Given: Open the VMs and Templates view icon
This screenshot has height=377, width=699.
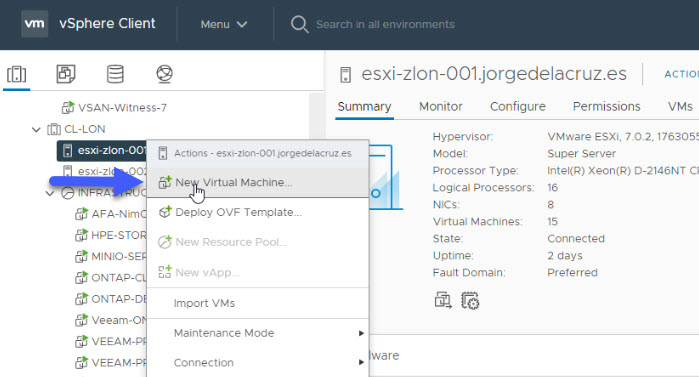Looking at the screenshot, I should tap(66, 74).
